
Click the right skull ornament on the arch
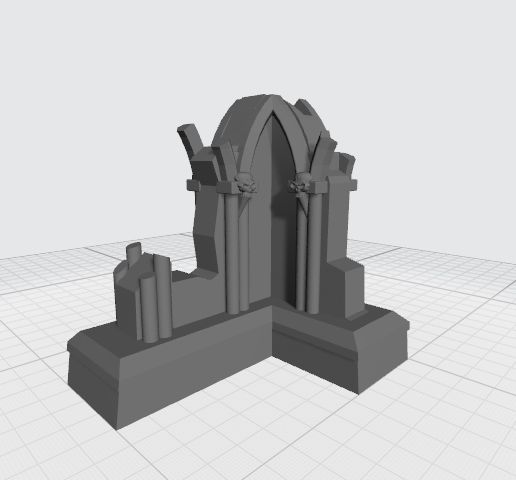tap(300, 183)
